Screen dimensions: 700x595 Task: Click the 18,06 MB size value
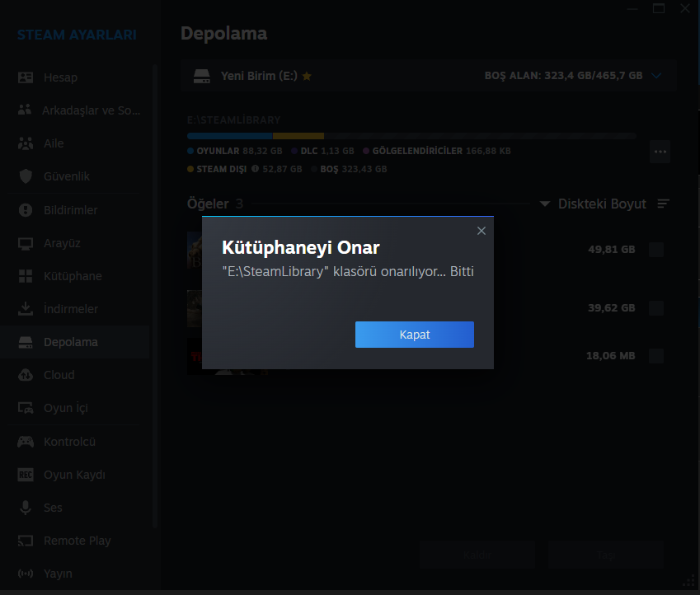pyautogui.click(x=610, y=356)
